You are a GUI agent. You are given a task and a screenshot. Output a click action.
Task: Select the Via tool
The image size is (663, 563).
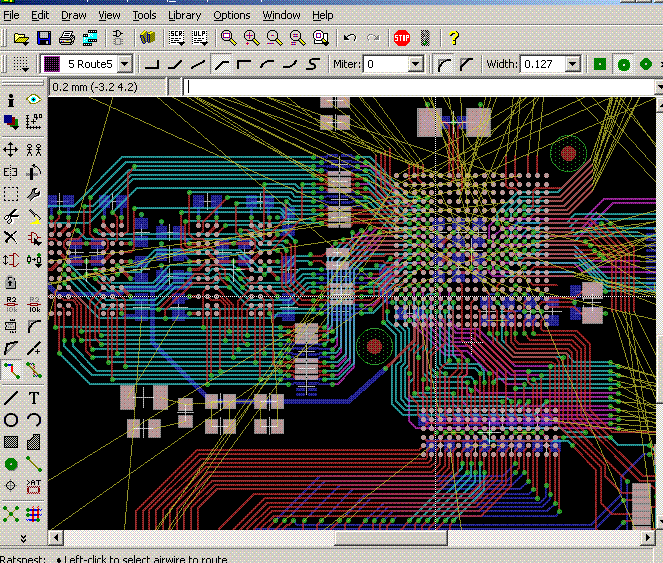(x=11, y=464)
